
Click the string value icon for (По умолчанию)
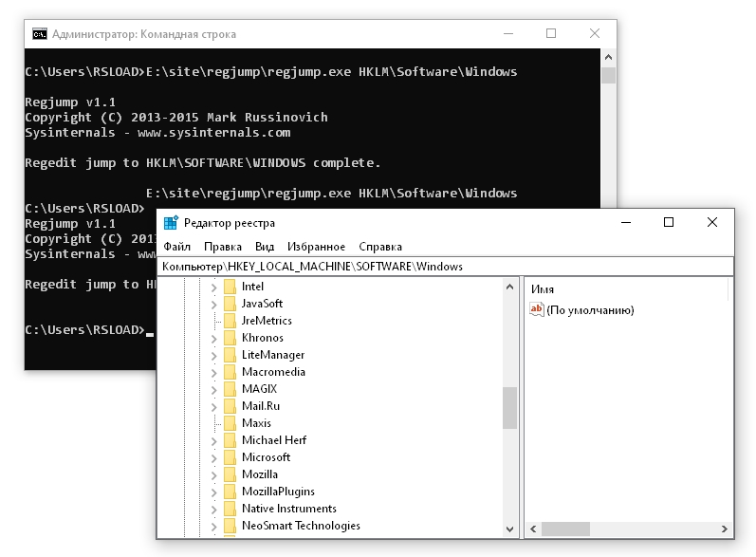(537, 309)
